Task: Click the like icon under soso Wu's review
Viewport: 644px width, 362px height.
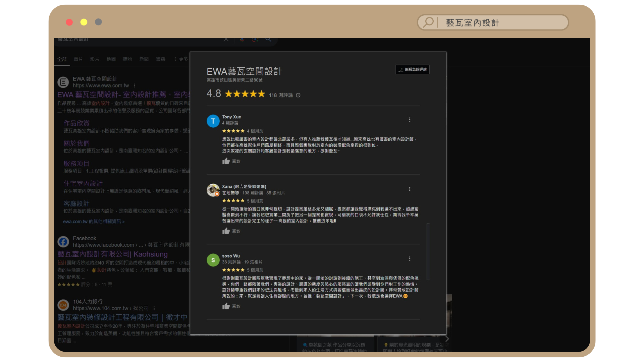Action: (226, 306)
